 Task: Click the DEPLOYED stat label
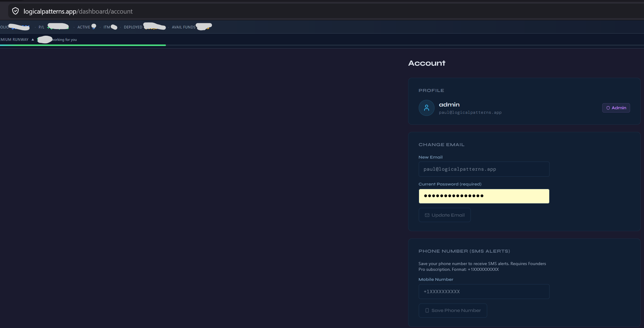point(133,27)
